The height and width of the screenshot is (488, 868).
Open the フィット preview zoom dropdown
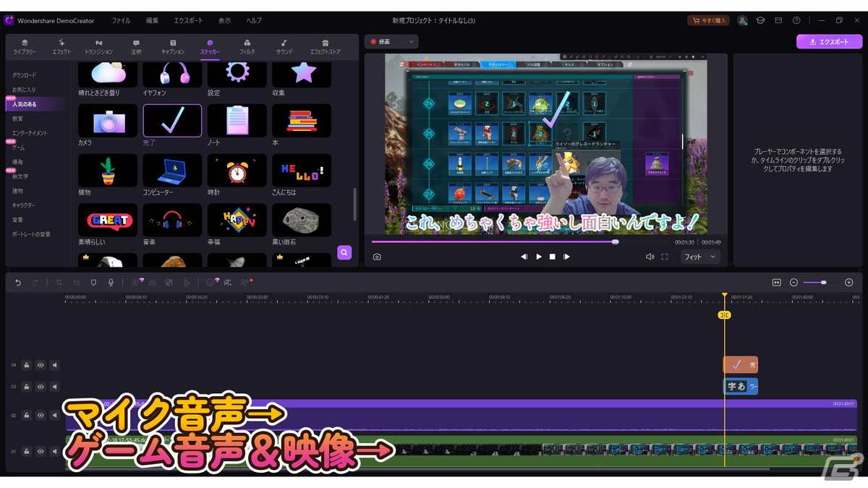700,257
